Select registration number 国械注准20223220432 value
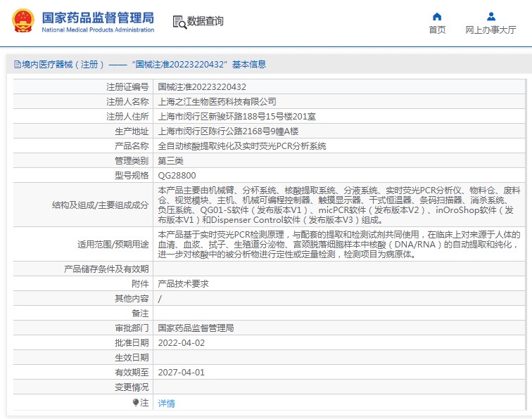532x419 pixels. tap(202, 87)
